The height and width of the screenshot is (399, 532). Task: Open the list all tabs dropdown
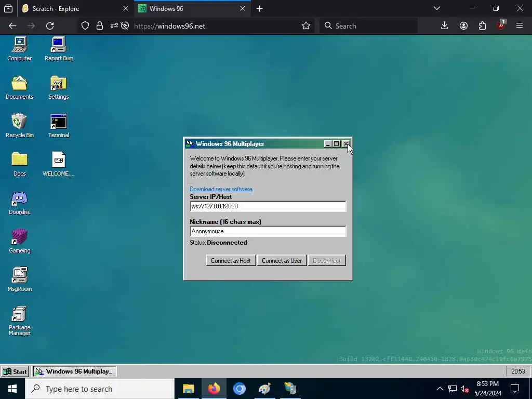[x=437, y=8]
